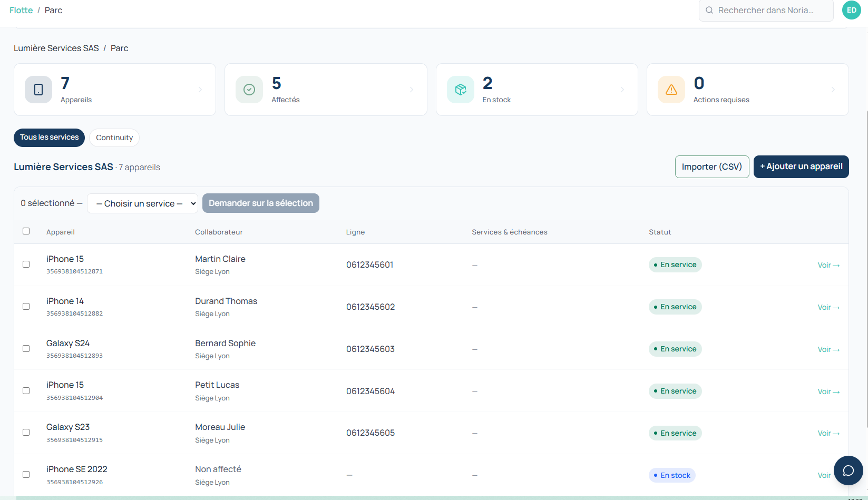Open Voir link for Durand Thomas
This screenshot has width=868, height=500.
tap(828, 307)
